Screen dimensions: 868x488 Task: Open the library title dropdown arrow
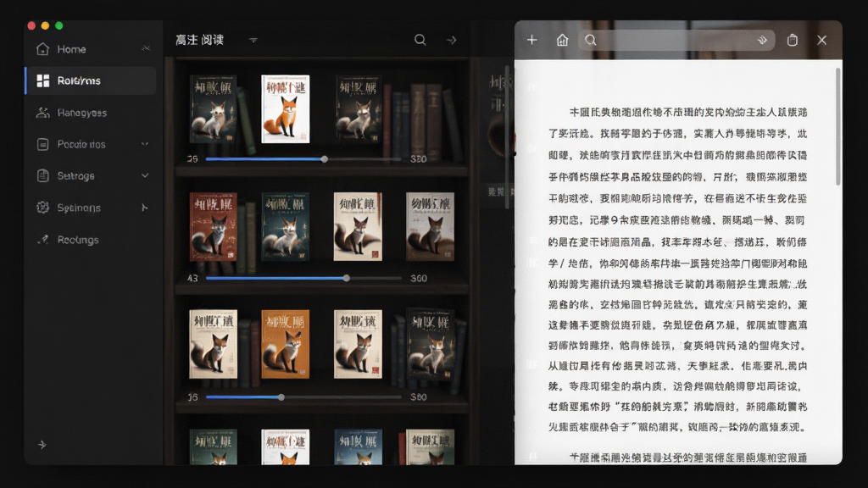coord(253,40)
